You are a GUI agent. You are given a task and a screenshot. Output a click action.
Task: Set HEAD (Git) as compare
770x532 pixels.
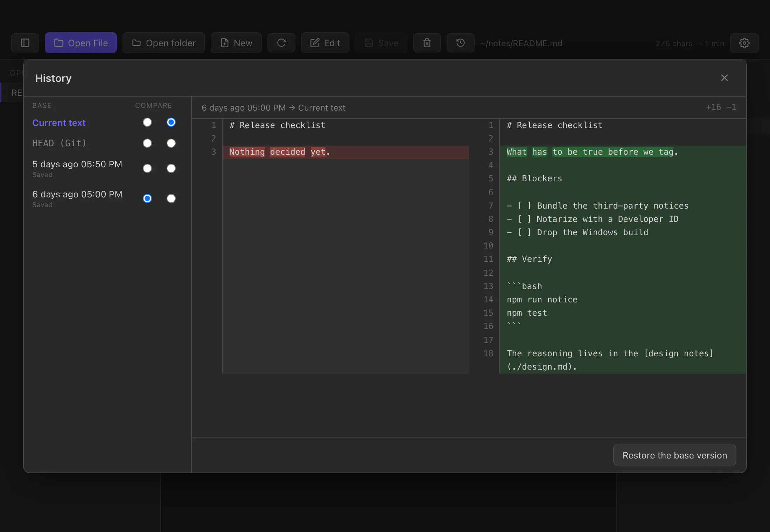click(171, 143)
